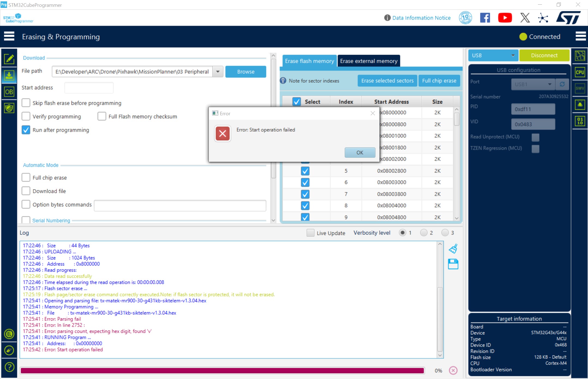Toggle the Select all sectors checkbox

coord(296,102)
